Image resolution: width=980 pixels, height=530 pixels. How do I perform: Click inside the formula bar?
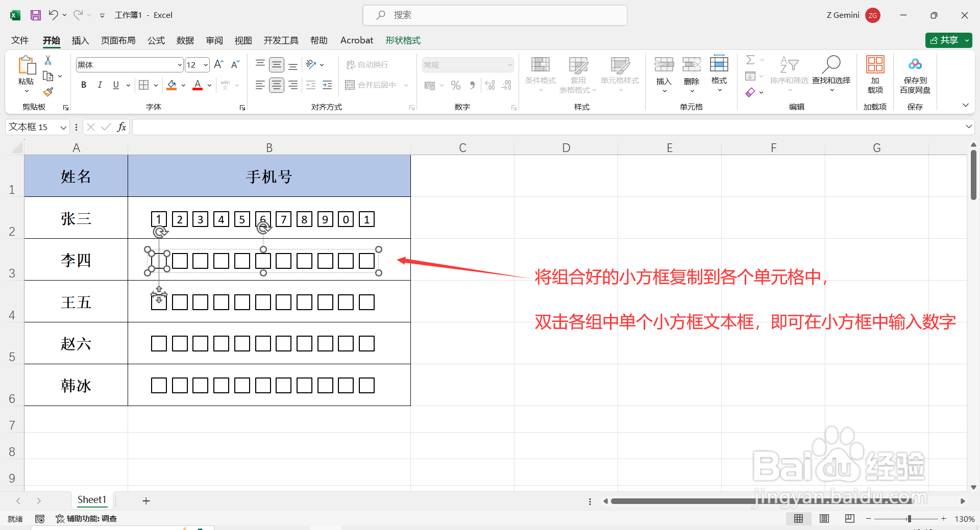(x=357, y=127)
